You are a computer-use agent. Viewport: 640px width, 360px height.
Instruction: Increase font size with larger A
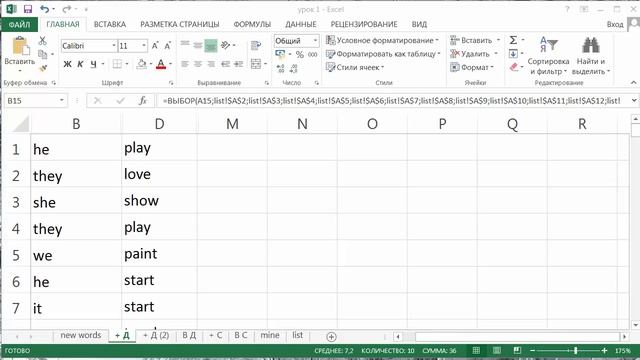coord(155,46)
